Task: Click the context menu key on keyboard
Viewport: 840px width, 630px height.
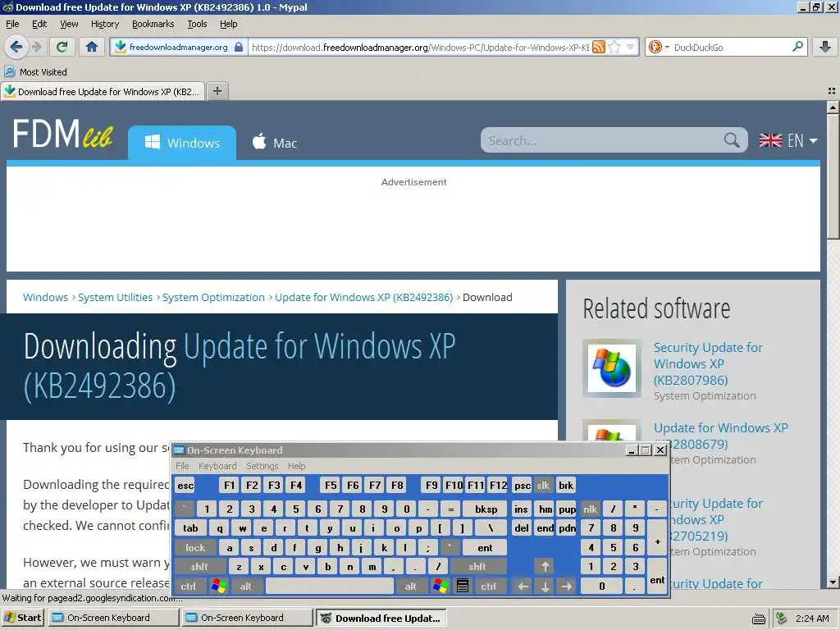Action: 463,586
